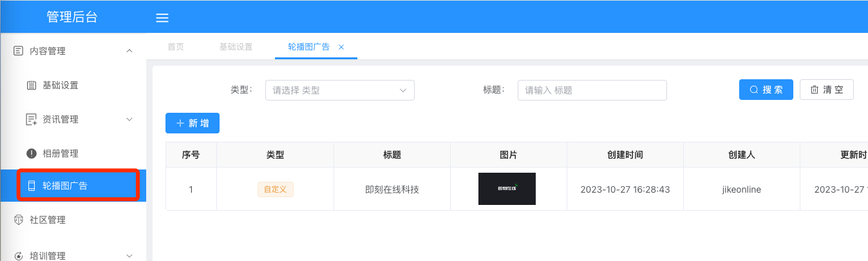Screen dimensions: 868x261
Task: Click the 基础设置 calendar icon in sidebar
Action: tap(31, 85)
